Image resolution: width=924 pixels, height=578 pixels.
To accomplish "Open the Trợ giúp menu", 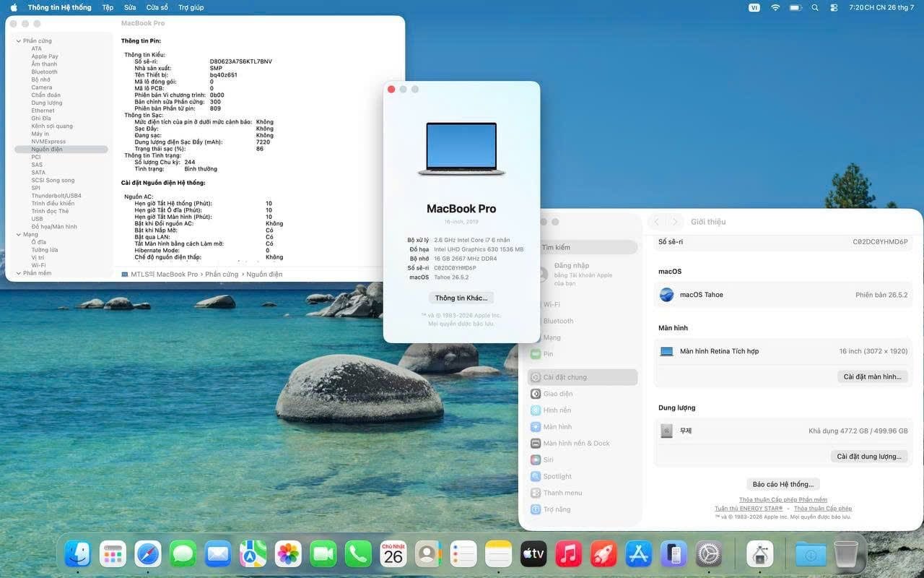I will click(x=191, y=7).
